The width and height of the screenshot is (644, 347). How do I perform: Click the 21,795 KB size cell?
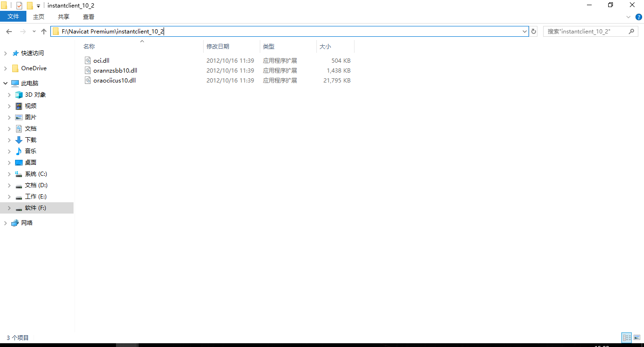pyautogui.click(x=337, y=81)
